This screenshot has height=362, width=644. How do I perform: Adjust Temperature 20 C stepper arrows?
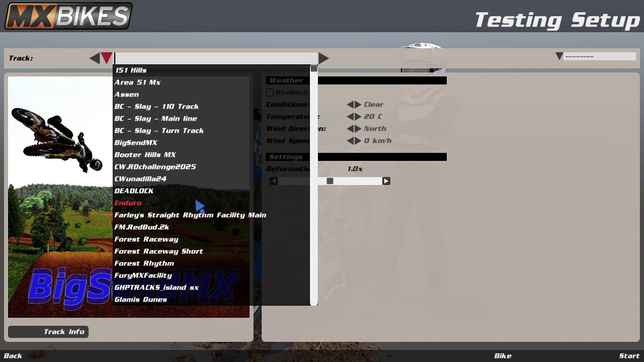click(x=354, y=117)
